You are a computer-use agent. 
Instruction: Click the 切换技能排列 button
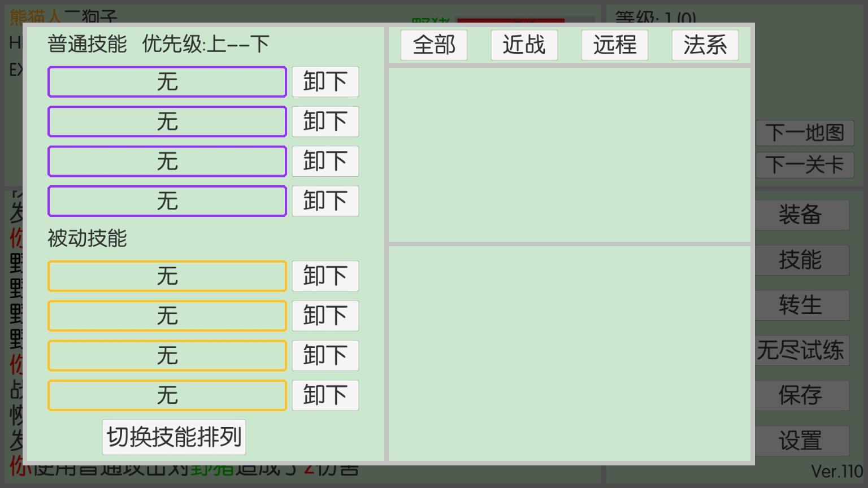coord(173,437)
